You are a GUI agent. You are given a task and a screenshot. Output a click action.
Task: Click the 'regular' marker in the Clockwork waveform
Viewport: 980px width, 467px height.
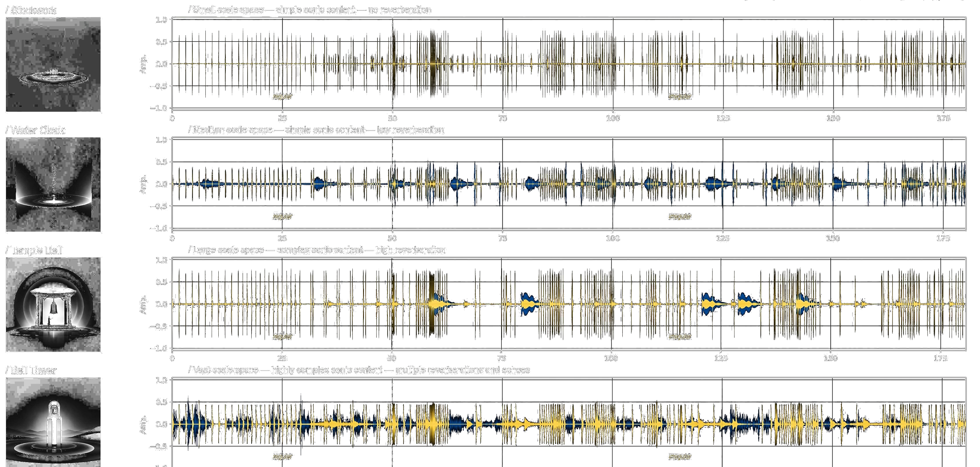(282, 96)
